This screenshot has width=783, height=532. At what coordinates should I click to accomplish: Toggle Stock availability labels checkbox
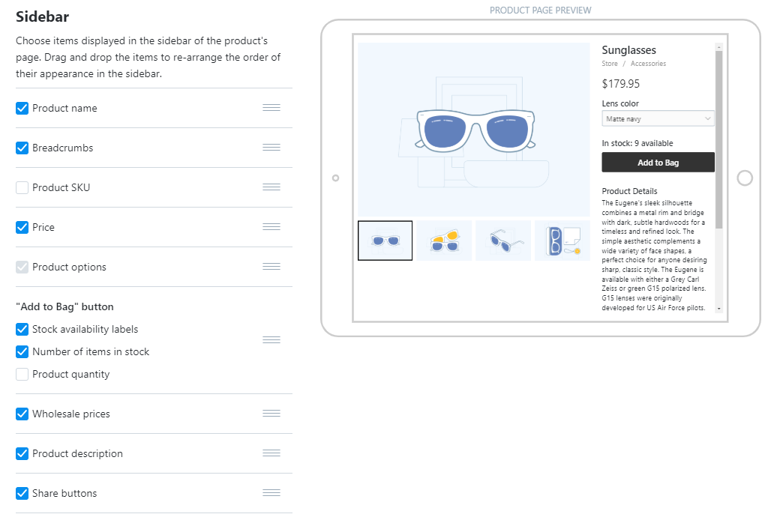(22, 330)
